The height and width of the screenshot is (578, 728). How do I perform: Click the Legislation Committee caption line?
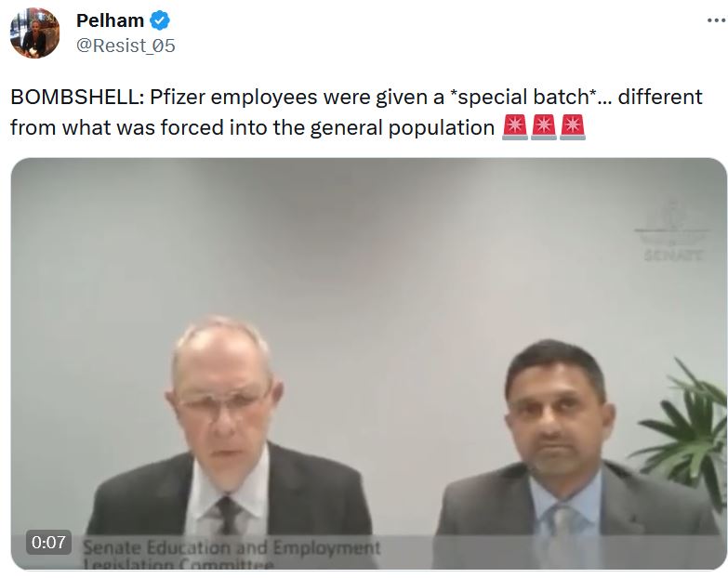pyautogui.click(x=179, y=564)
